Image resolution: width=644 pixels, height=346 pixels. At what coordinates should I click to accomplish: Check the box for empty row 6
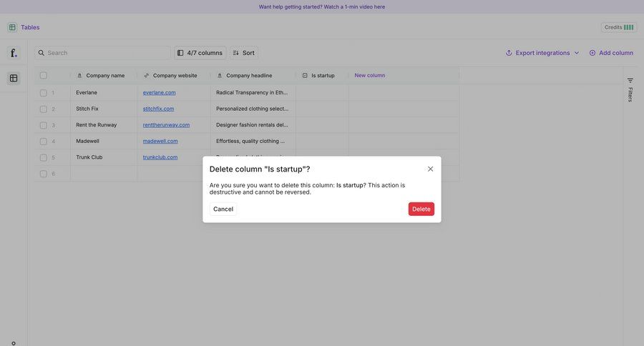(x=43, y=174)
